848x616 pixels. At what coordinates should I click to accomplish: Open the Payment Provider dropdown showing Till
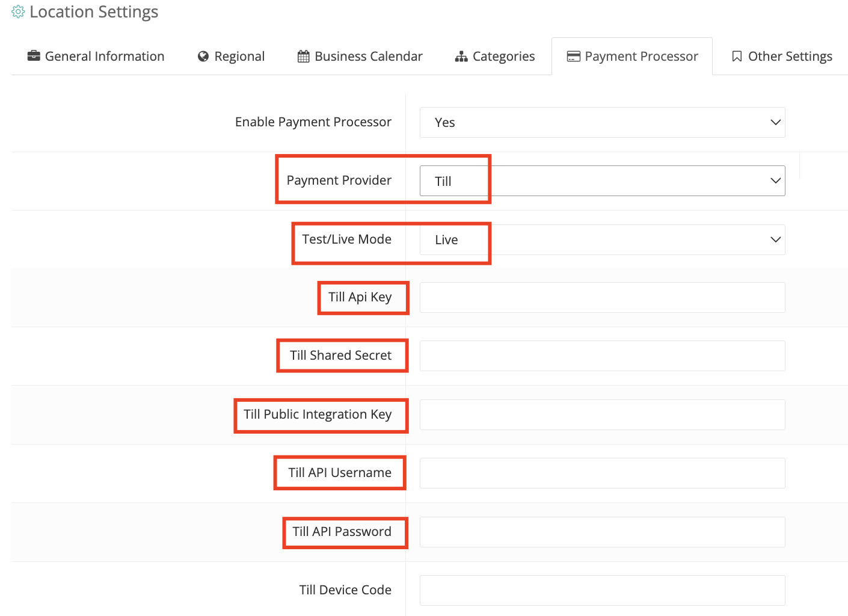click(602, 180)
